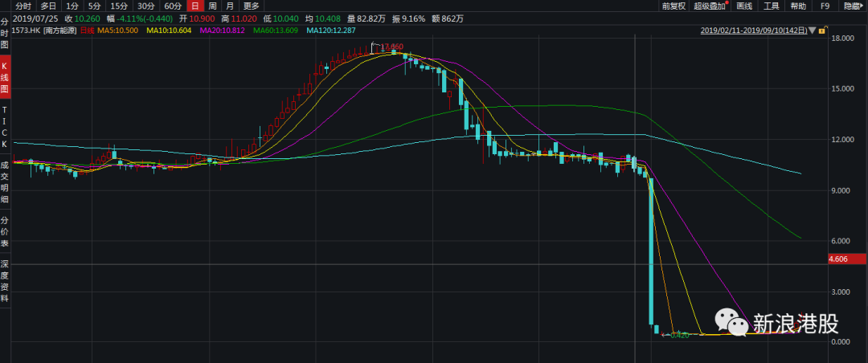Click the 17.060 high price annotation

click(x=393, y=47)
